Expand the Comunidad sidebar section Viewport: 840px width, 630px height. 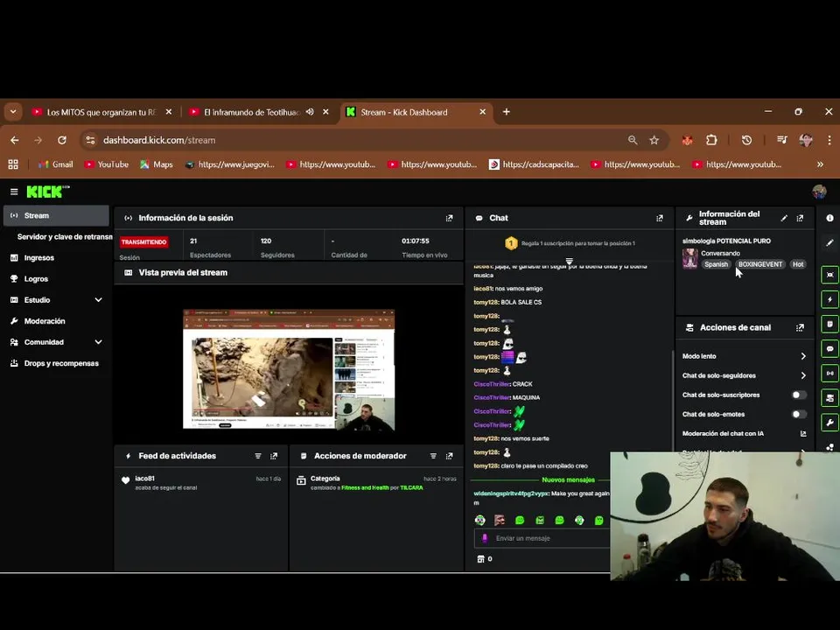click(x=98, y=342)
